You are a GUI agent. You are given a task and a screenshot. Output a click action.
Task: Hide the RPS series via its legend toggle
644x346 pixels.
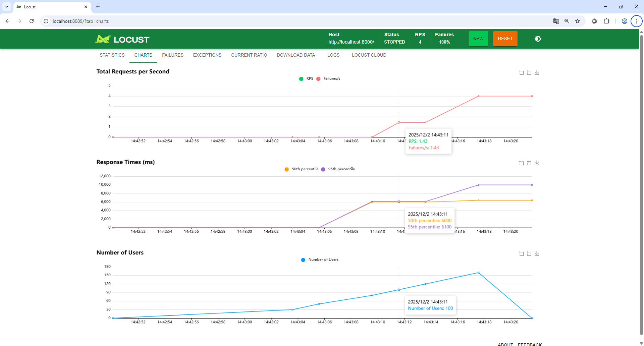[x=306, y=78]
